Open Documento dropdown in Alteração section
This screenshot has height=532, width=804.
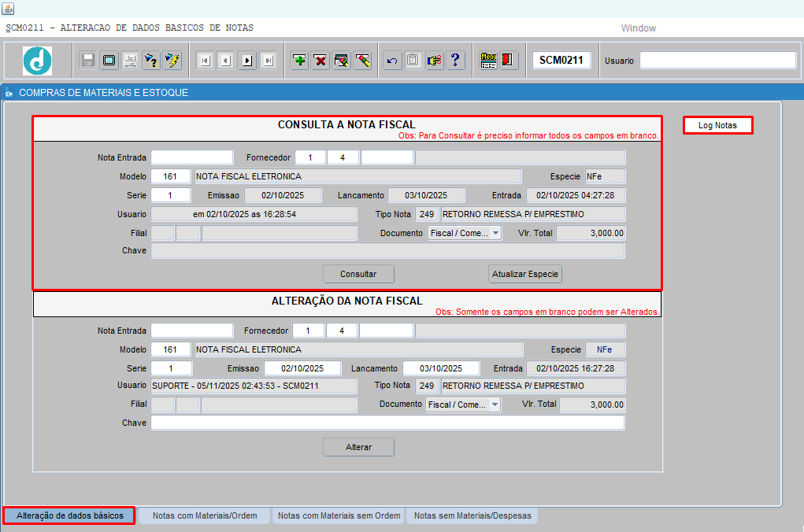[x=494, y=405]
